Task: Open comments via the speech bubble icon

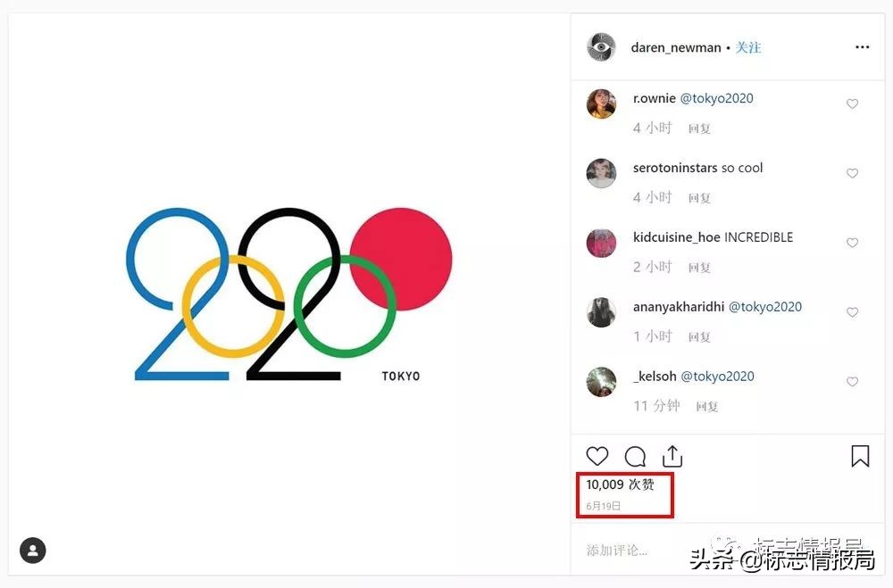Action: click(635, 456)
